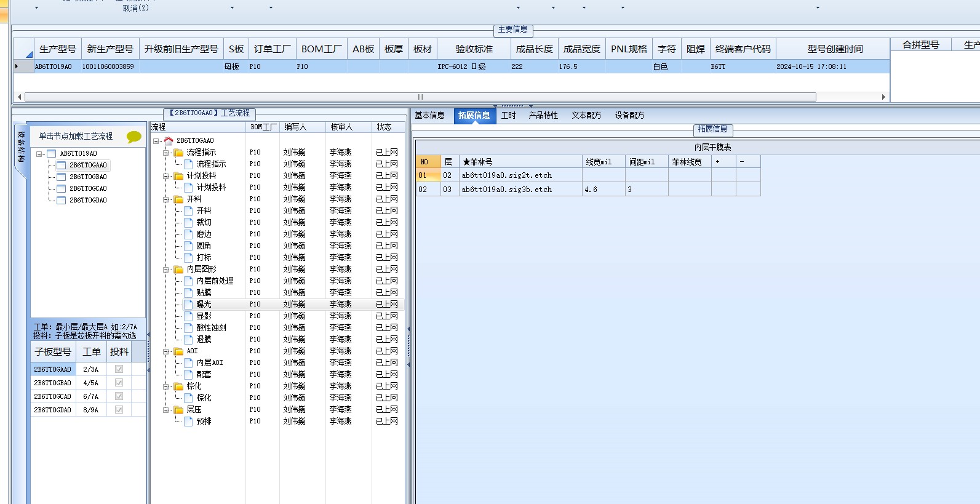Click the main grid horizontal scrollbar thumb
980x504 pixels.
(420, 97)
